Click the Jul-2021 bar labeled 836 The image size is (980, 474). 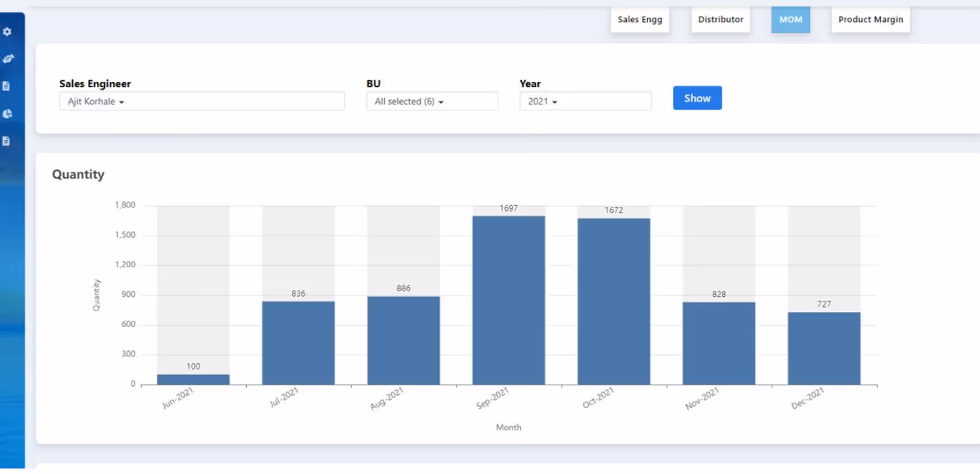[x=298, y=343]
